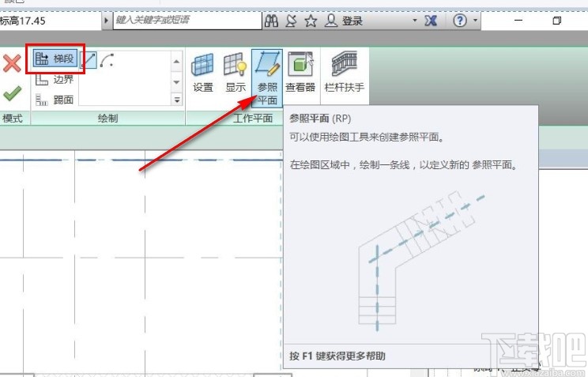Screen dimensions: 588x377
Task: Choose the center-ends arc draw tool
Action: pos(107,59)
